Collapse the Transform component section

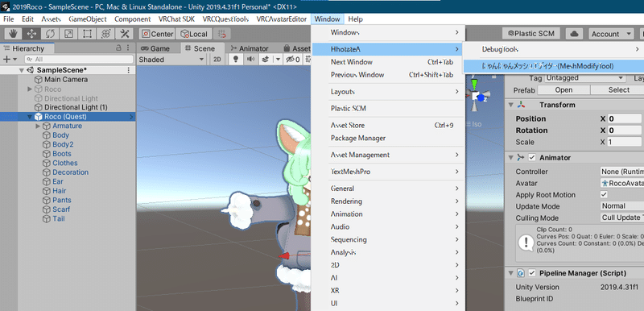[x=511, y=105]
